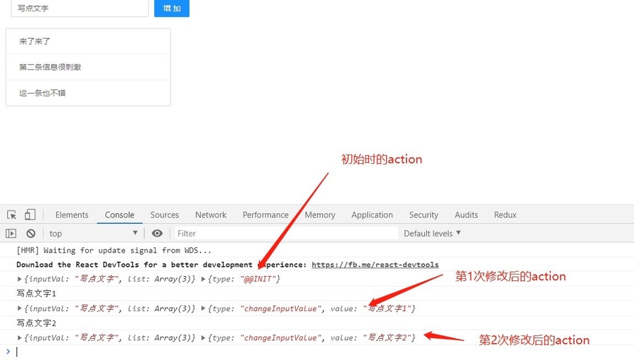634x364 pixels.
Task: Clear the console with the ban icon
Action: tap(31, 233)
